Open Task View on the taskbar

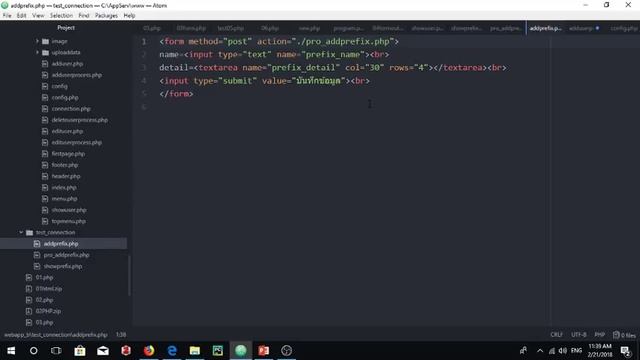tap(56, 351)
